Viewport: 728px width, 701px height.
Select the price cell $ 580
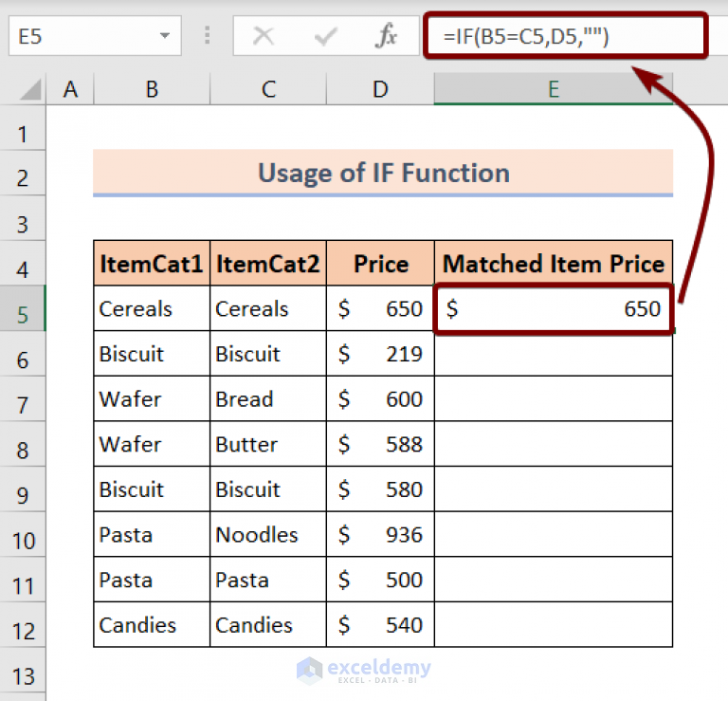point(381,489)
